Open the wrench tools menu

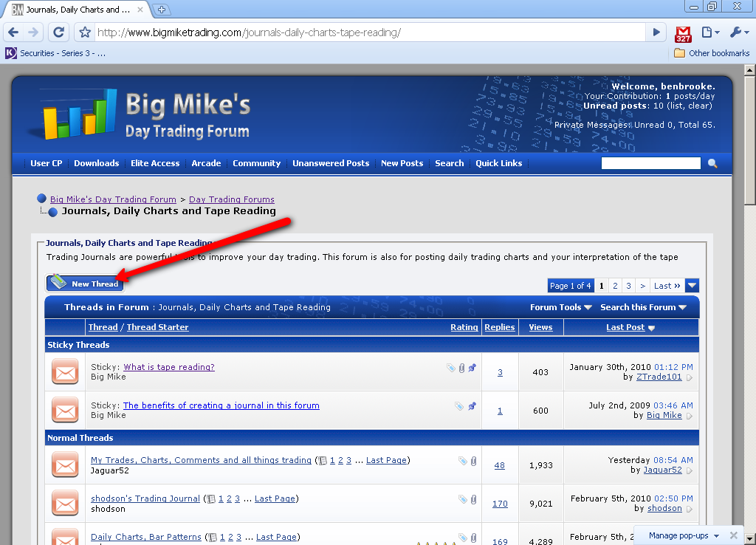739,32
